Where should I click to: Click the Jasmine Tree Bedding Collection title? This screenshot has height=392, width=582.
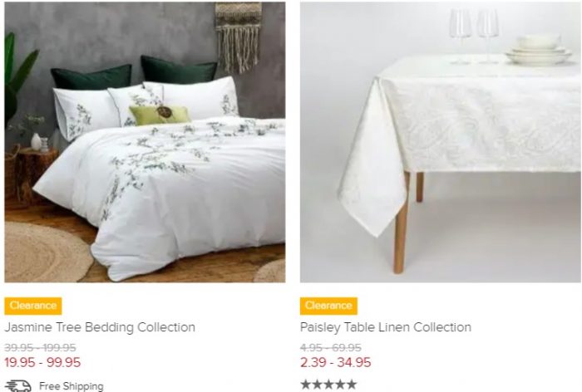click(100, 327)
